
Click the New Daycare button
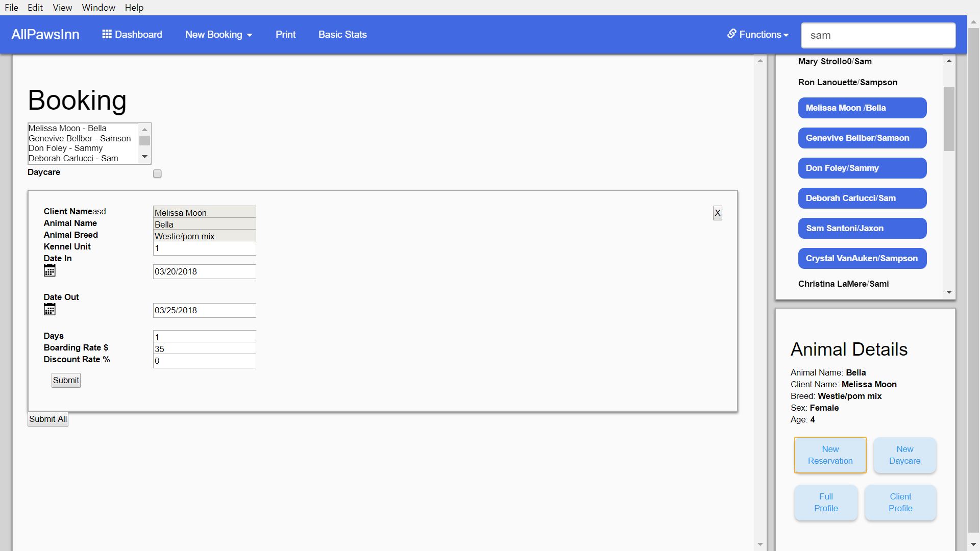(x=904, y=455)
